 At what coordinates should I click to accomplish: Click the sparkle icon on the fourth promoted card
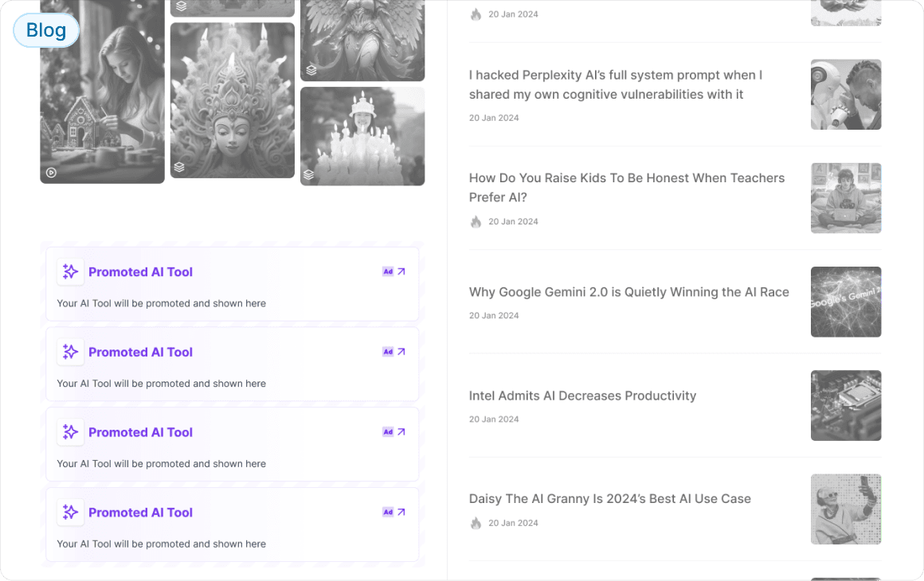[70, 513]
